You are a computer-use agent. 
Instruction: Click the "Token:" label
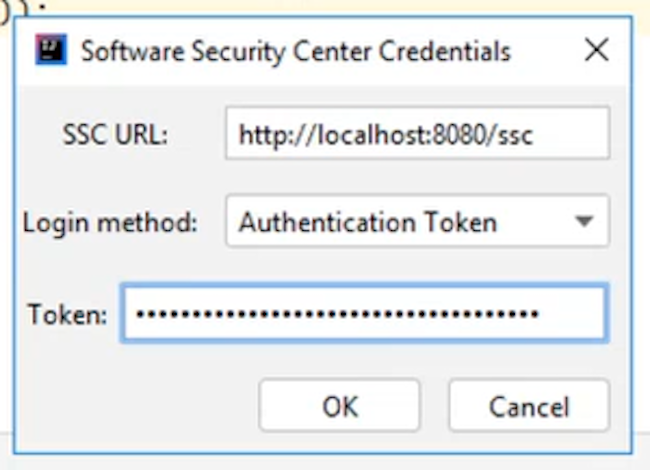67,315
